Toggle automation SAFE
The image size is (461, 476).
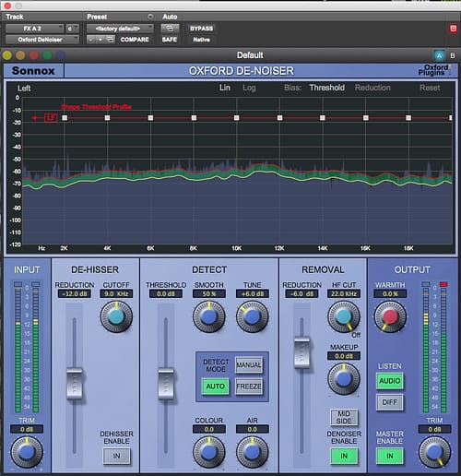coord(170,40)
